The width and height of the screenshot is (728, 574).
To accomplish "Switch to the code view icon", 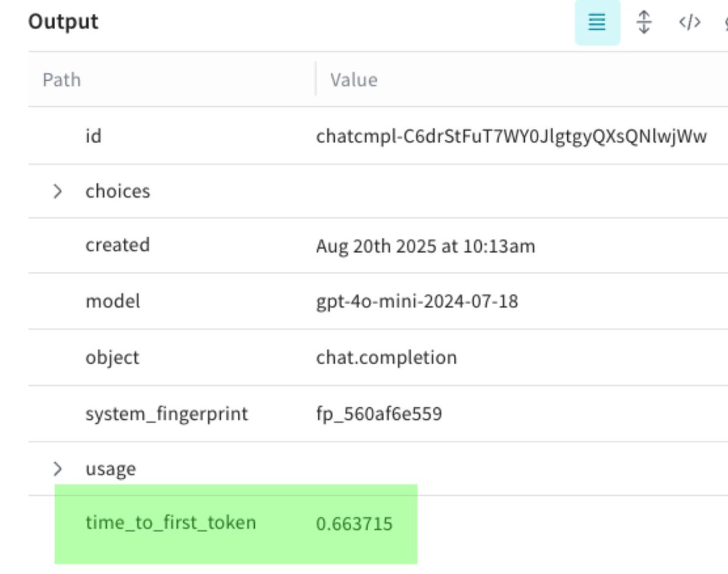I will [x=689, y=23].
